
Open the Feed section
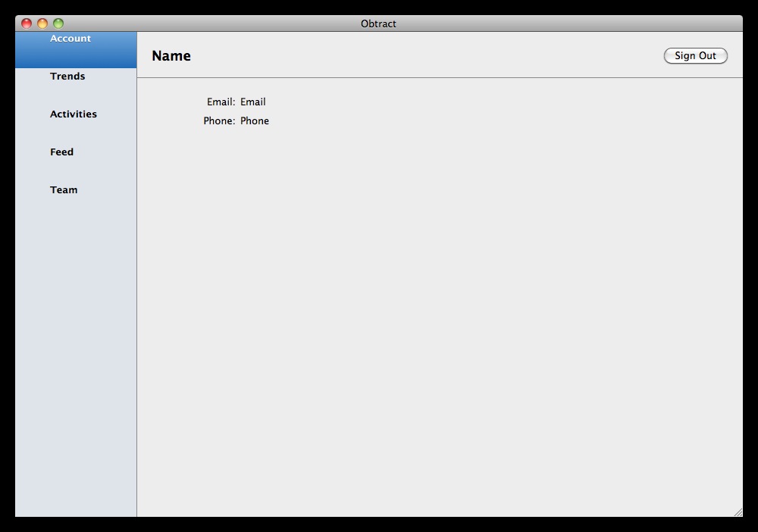tap(76, 163)
